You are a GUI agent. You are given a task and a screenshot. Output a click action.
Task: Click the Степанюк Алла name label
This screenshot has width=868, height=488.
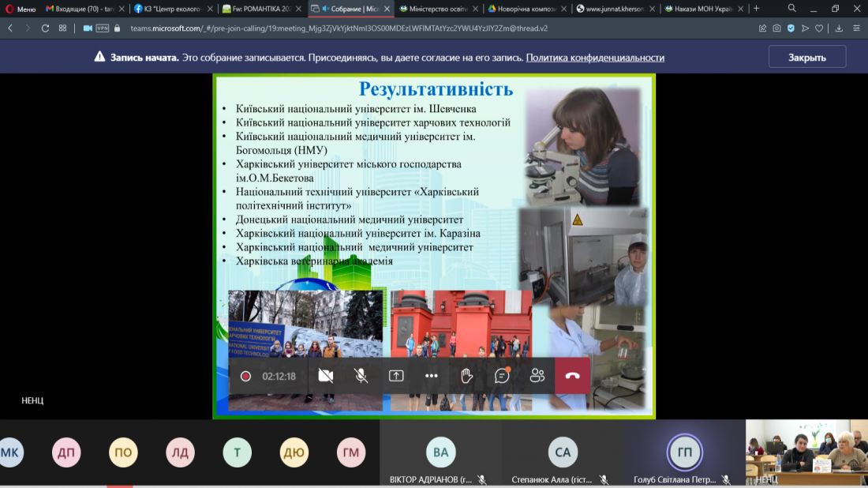coord(552,479)
